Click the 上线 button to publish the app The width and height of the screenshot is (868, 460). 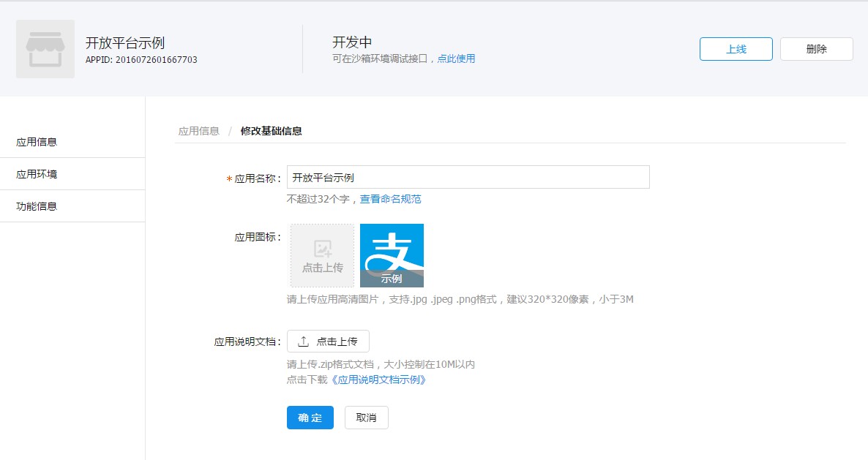point(736,49)
